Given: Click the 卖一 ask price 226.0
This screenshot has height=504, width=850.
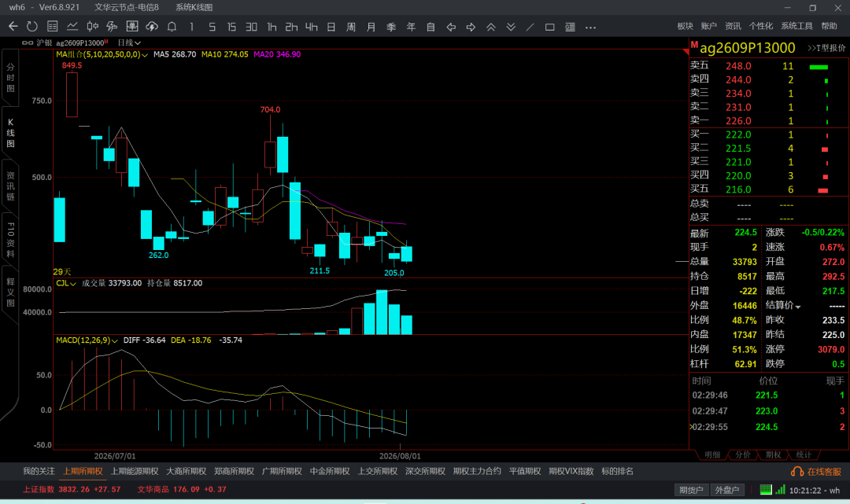Looking at the screenshot, I should coord(738,121).
